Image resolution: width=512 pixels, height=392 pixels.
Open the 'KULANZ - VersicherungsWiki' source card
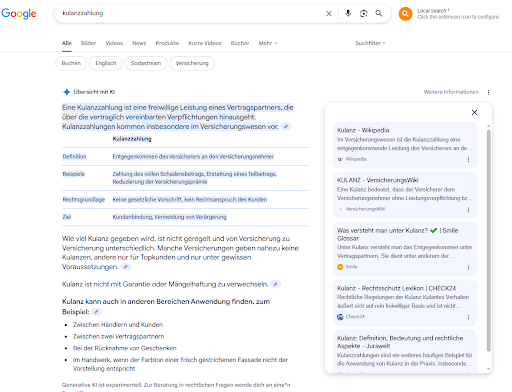tap(405, 195)
